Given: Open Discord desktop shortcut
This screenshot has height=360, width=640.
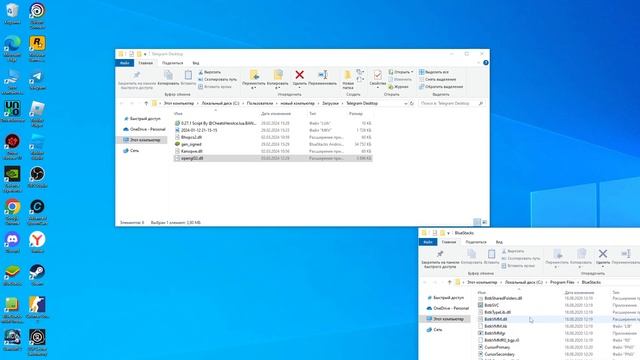Looking at the screenshot, I should [12, 243].
